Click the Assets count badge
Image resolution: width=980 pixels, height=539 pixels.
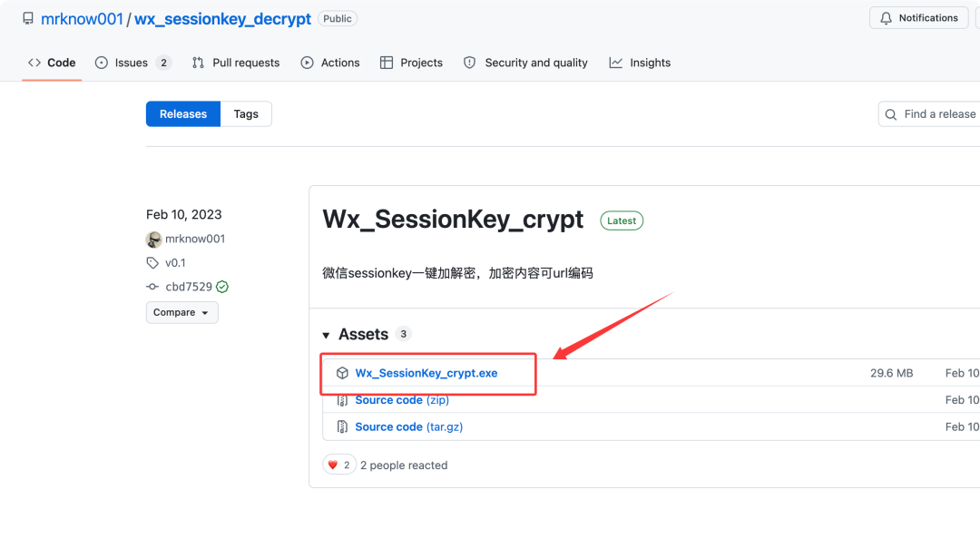(403, 334)
